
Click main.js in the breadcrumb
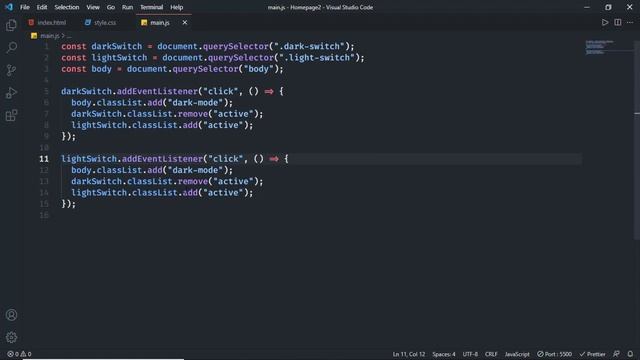pyautogui.click(x=50, y=36)
